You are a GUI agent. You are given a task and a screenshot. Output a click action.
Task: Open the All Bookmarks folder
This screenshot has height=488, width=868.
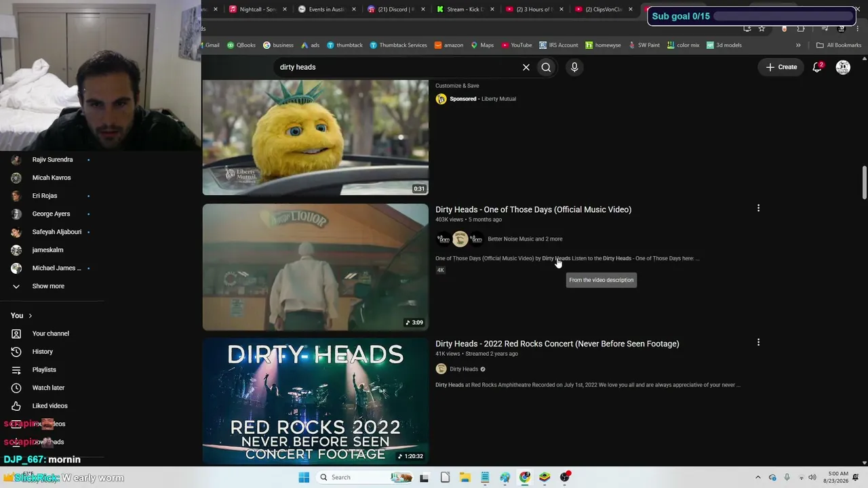point(839,45)
